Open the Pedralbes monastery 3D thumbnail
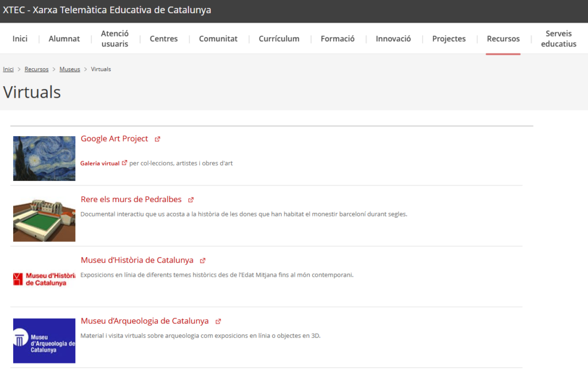 [44, 219]
